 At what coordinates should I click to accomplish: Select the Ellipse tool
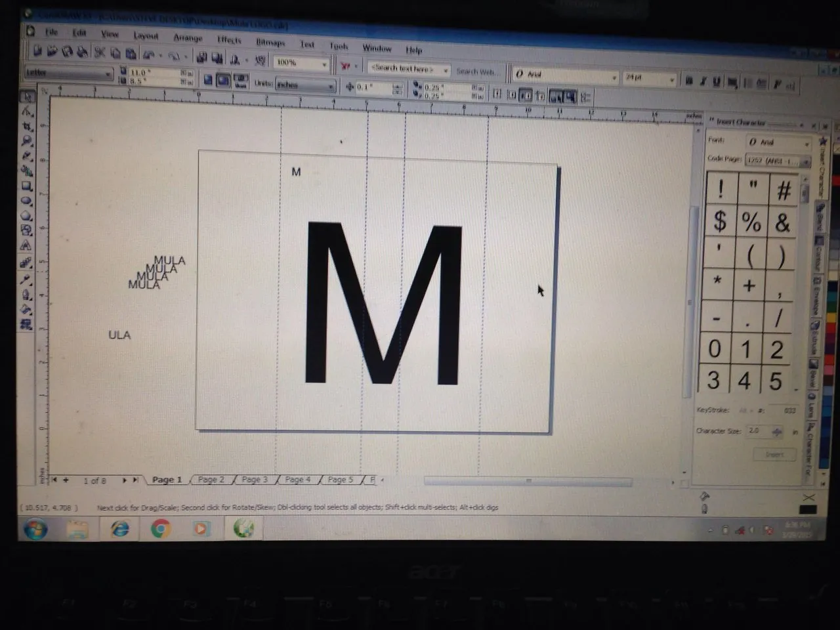[27, 200]
